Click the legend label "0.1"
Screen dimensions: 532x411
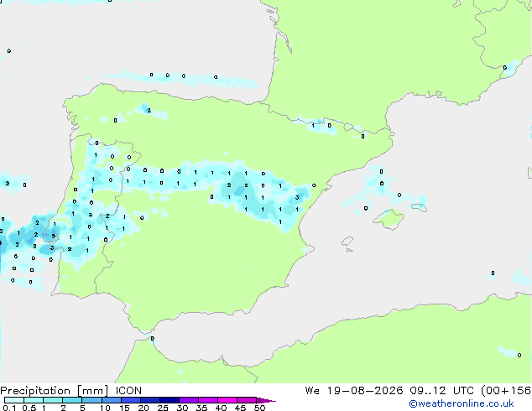9,408
